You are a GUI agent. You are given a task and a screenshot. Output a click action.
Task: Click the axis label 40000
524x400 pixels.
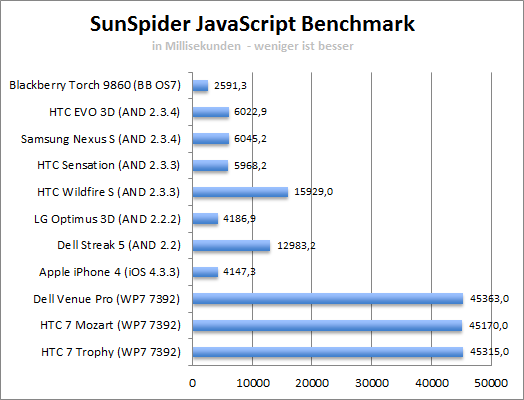[x=432, y=383]
